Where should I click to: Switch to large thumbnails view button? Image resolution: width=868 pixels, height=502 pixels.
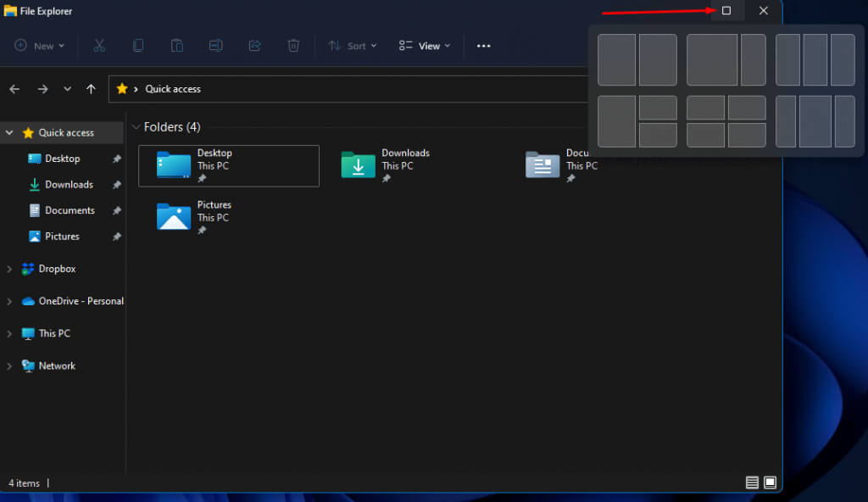(770, 482)
